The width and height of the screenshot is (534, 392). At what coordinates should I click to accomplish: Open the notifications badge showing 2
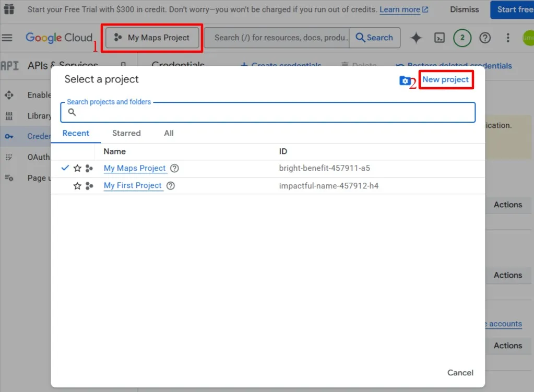point(462,38)
